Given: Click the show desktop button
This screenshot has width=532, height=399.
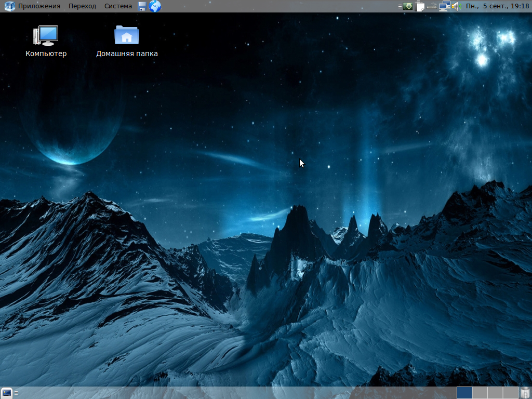Looking at the screenshot, I should click(x=7, y=393).
